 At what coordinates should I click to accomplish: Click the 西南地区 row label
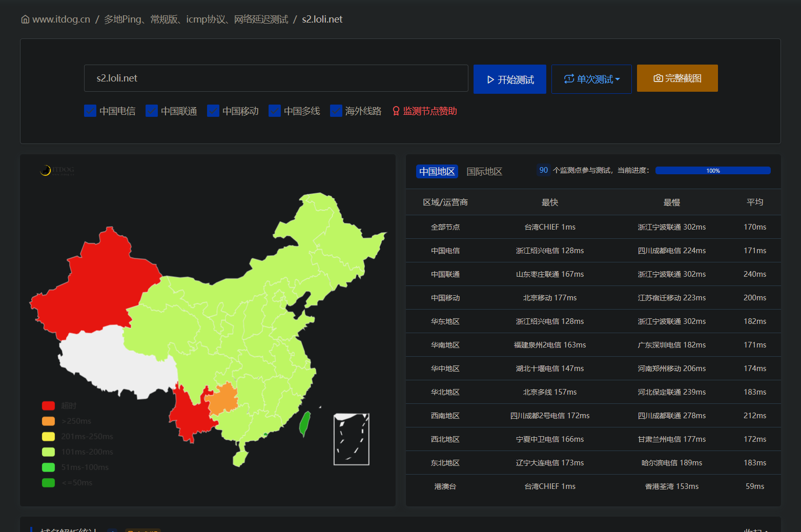(445, 416)
